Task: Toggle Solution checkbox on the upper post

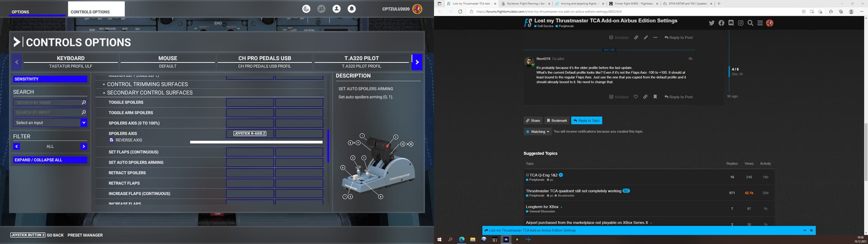Action: 619,38
